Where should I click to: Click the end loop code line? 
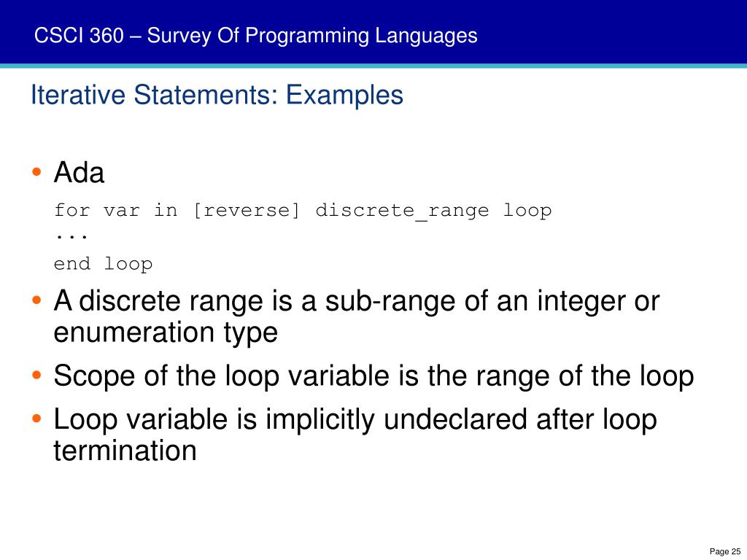[x=103, y=264]
